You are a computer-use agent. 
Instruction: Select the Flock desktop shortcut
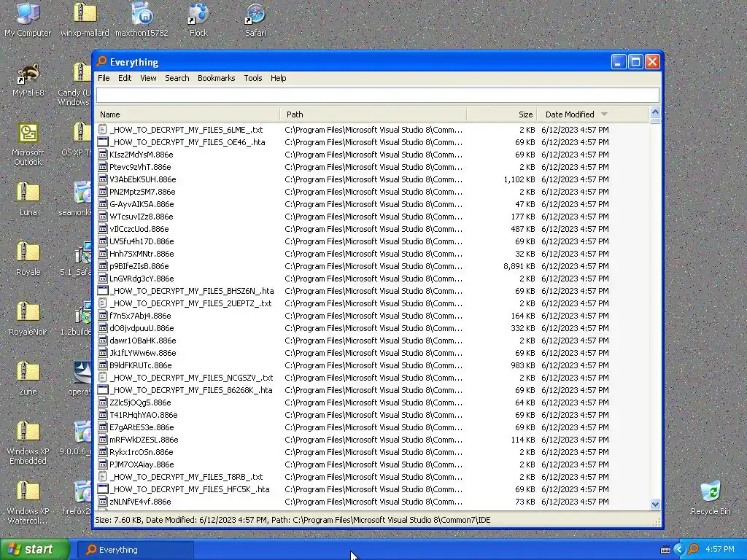click(198, 19)
